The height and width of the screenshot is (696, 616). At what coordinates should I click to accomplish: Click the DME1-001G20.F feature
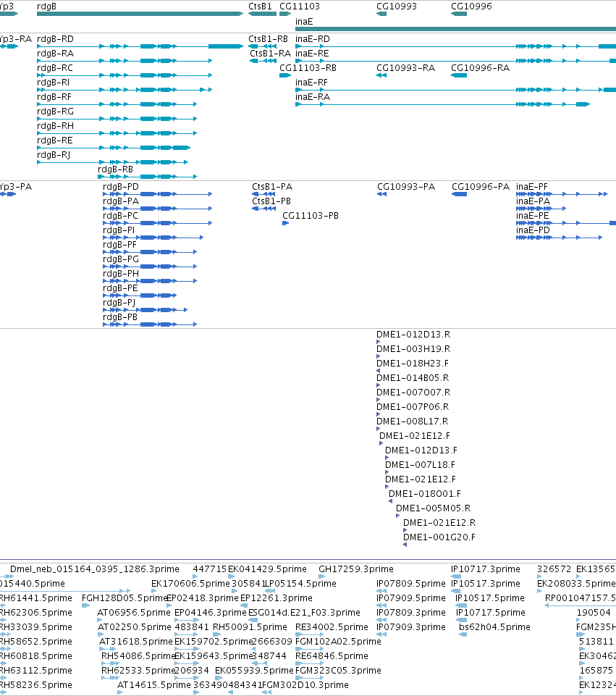tap(405, 545)
